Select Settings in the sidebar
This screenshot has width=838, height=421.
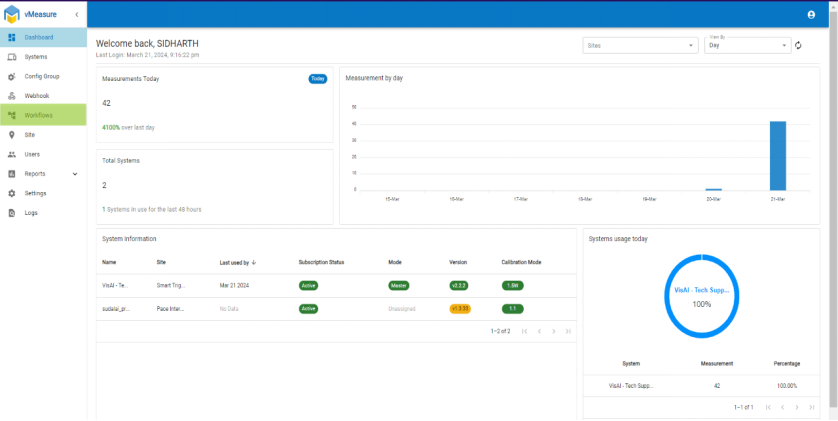click(43, 193)
